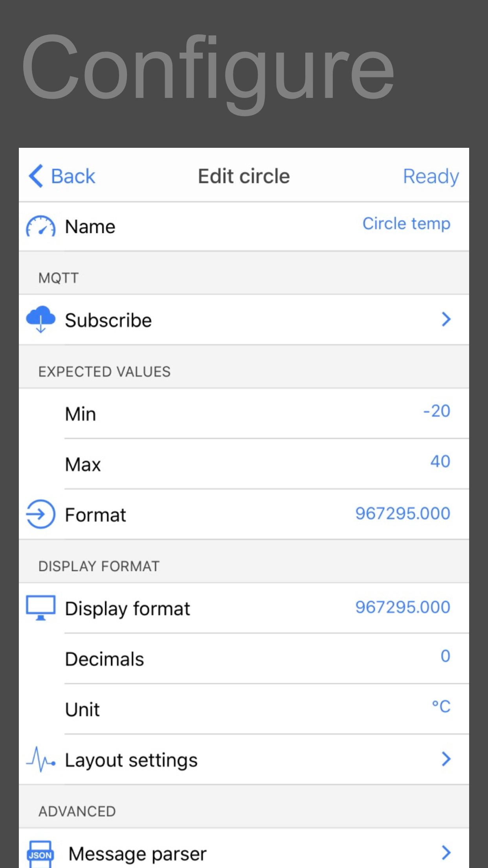Click the pulse waveform Layout settings icon

40,759
